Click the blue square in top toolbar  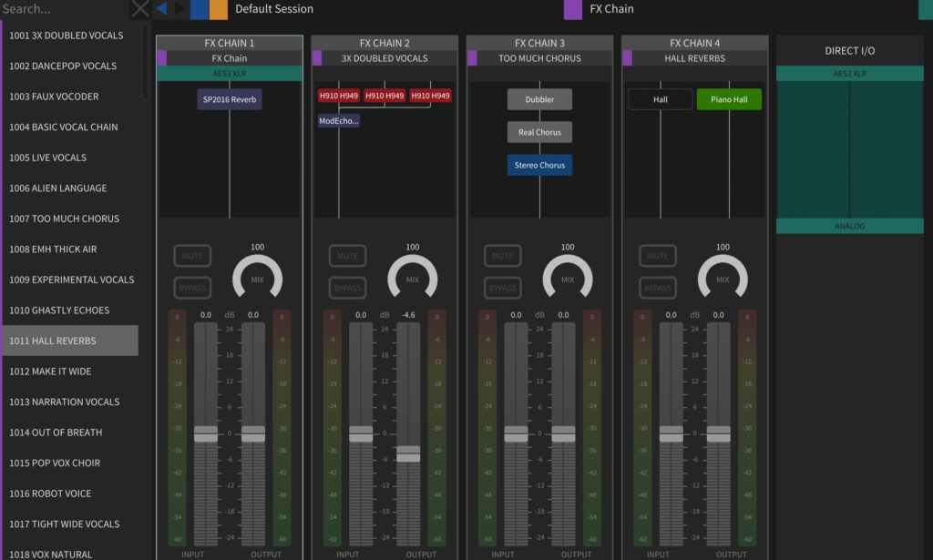pos(199,9)
